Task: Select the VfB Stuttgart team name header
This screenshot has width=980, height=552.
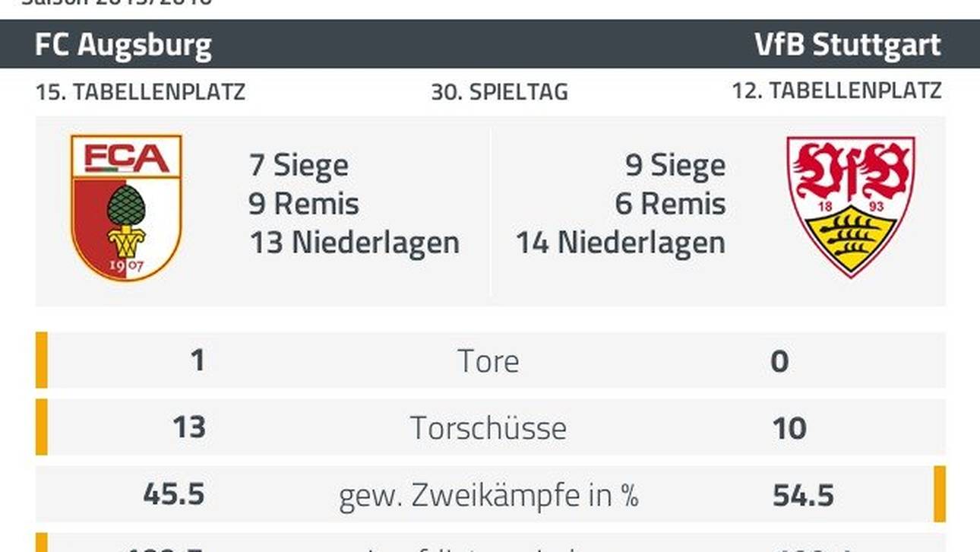Action: pos(848,45)
